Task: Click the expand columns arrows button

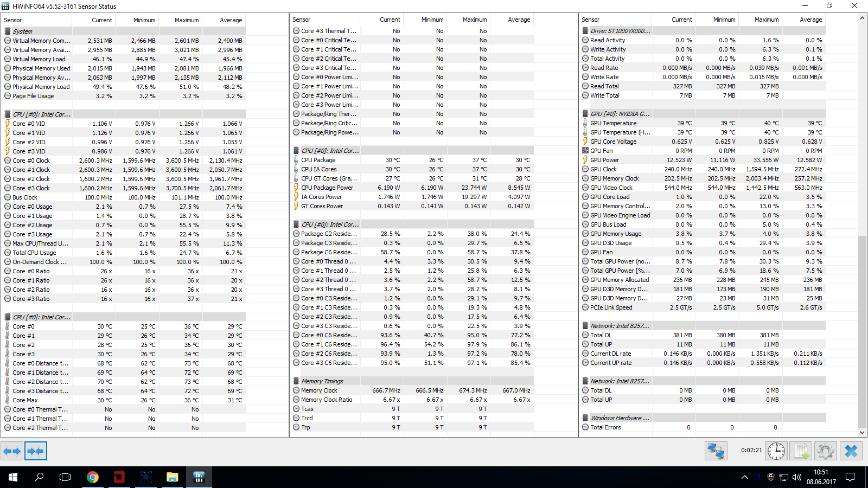Action: (12, 451)
